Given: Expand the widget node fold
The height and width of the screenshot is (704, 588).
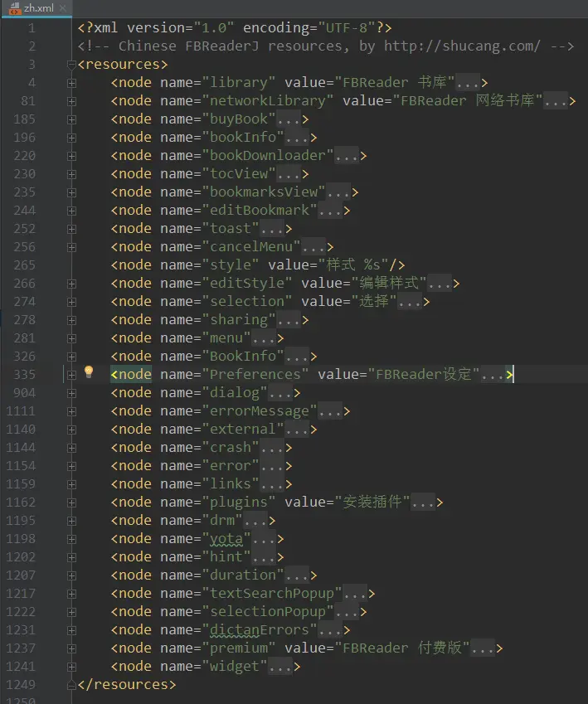Looking at the screenshot, I should [71, 668].
